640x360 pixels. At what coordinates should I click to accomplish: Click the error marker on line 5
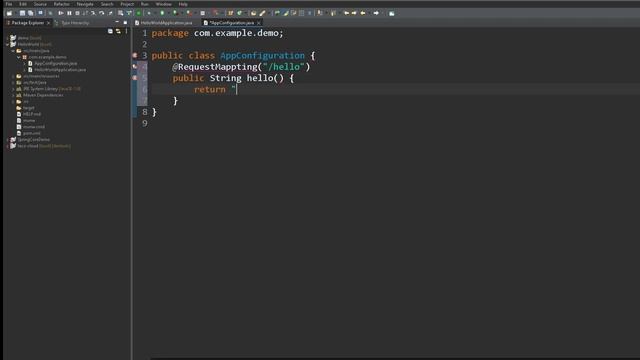coord(135,78)
